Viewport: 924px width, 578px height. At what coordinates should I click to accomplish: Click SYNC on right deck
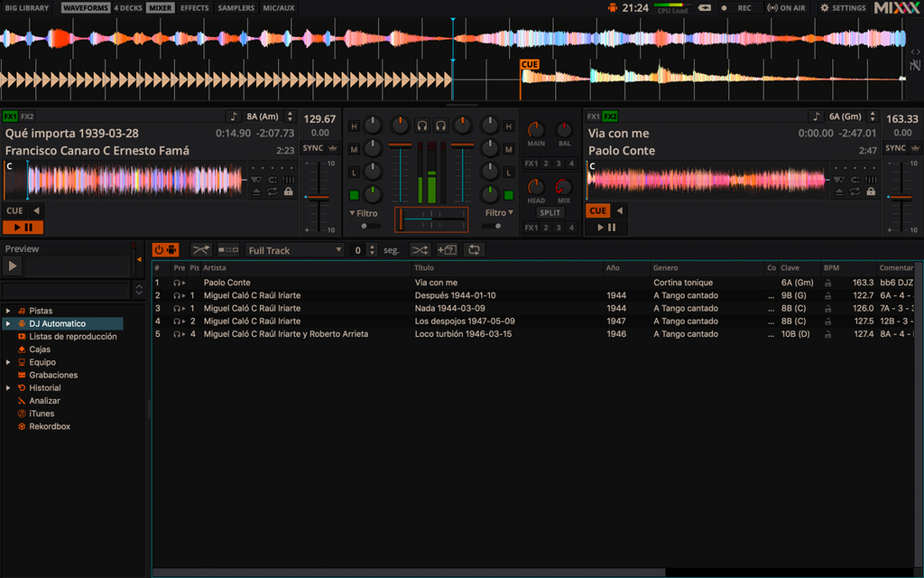(895, 148)
